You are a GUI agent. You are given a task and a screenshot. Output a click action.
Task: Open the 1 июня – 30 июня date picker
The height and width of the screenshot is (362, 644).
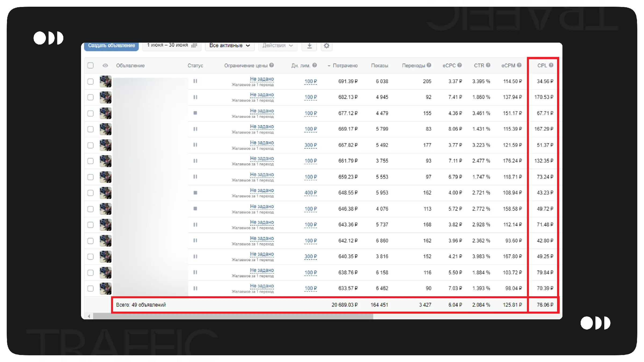(x=167, y=45)
